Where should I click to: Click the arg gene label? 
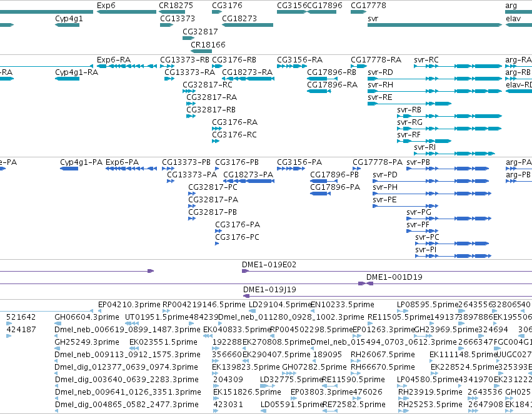click(x=511, y=6)
